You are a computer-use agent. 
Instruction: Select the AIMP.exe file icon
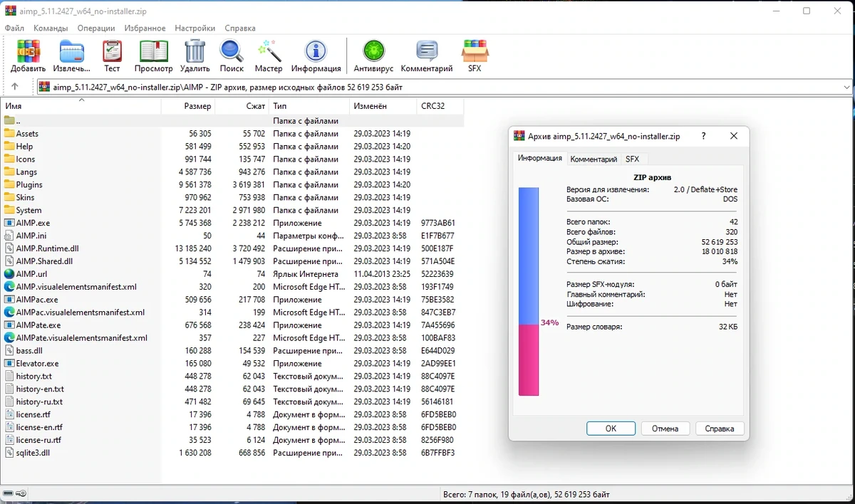[9, 223]
